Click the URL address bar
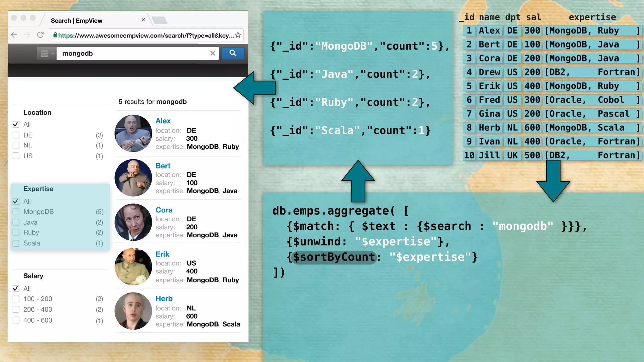The image size is (644, 362). tap(145, 35)
